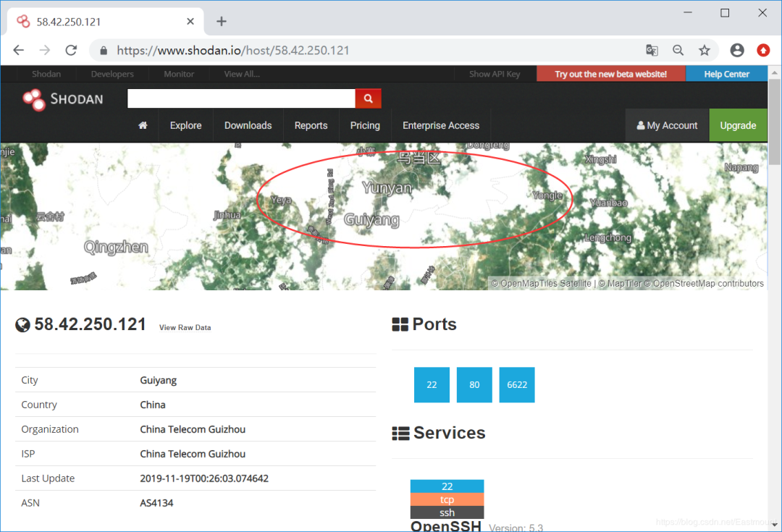Open the translate page icon
This screenshot has height=532, width=782.
point(652,51)
